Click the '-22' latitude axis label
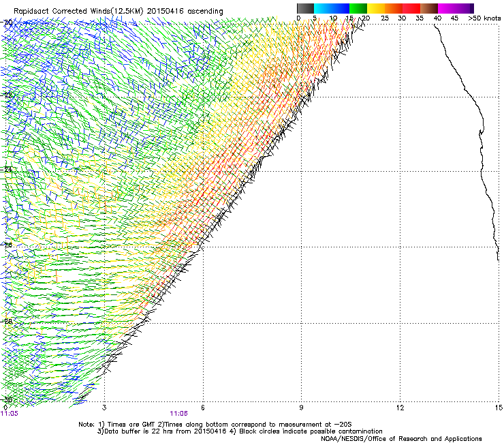Image resolution: width=504 pixels, height=443 pixels. click(x=6, y=95)
